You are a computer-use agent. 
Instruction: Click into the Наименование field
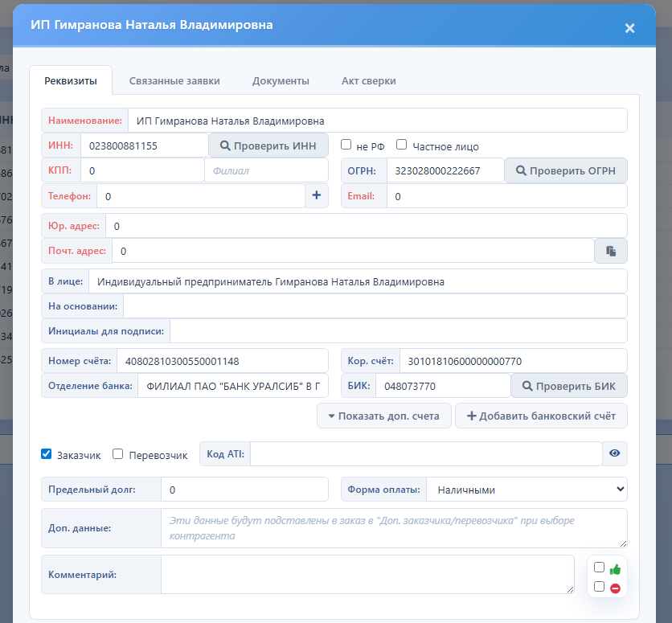coord(378,121)
